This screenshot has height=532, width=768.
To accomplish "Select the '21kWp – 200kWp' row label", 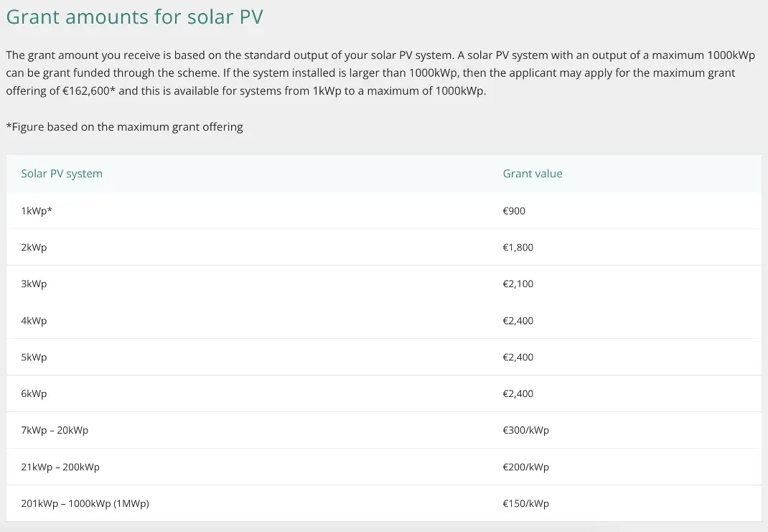I will tap(60, 467).
